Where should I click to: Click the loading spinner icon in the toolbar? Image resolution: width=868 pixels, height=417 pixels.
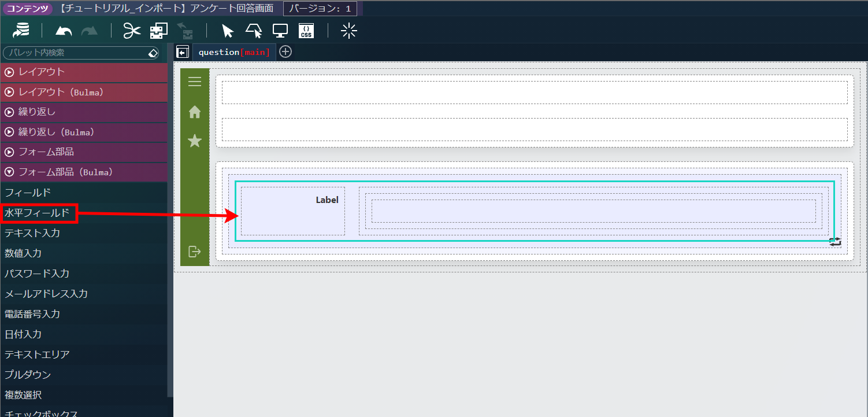(x=349, y=31)
